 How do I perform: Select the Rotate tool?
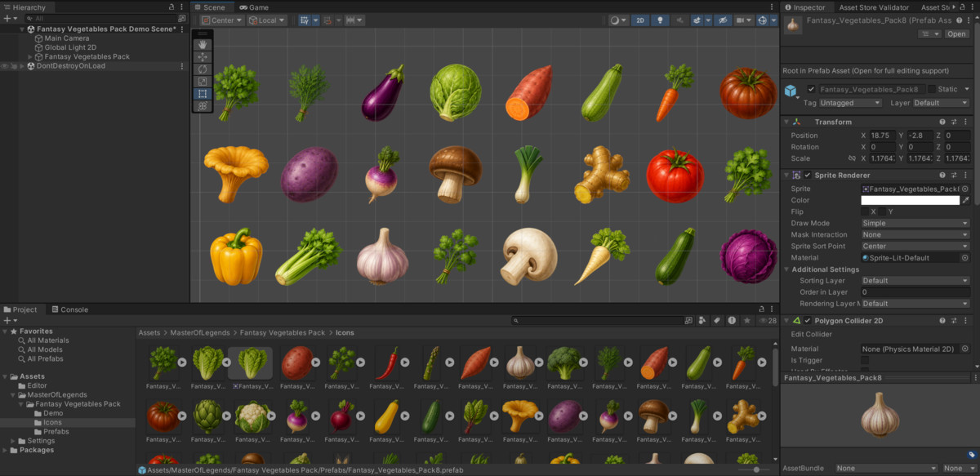(x=203, y=69)
